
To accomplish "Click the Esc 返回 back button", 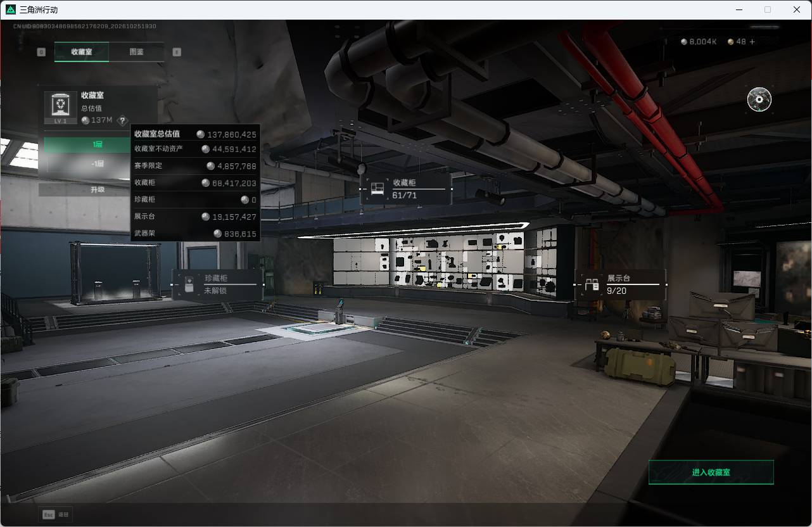I will (56, 514).
